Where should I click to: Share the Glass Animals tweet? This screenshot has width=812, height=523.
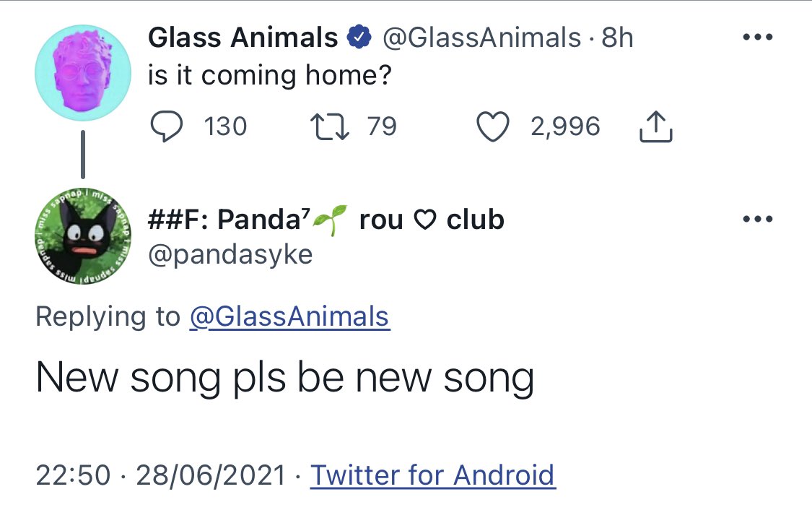(656, 126)
